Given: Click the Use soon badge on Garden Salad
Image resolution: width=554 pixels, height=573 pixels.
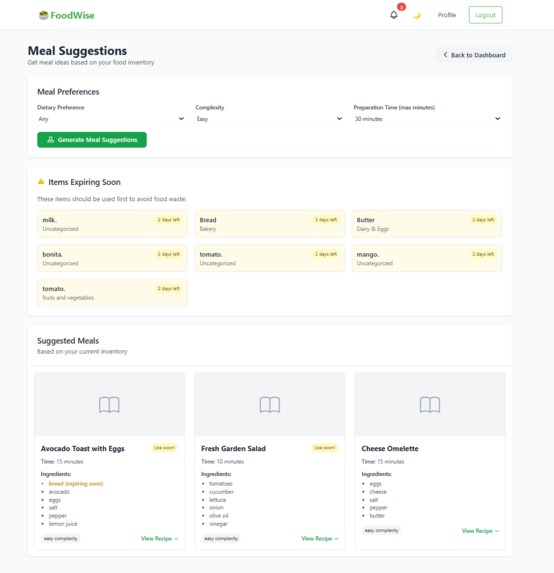Looking at the screenshot, I should (x=325, y=448).
